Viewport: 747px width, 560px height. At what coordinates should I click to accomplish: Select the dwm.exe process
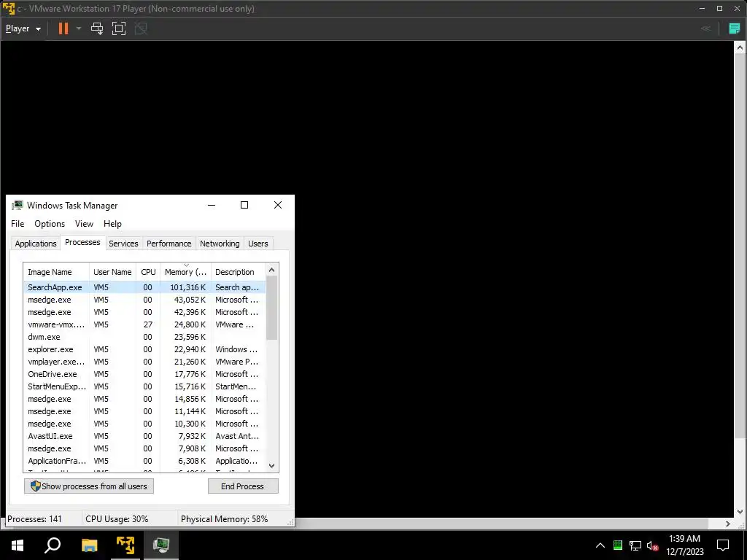[144, 337]
